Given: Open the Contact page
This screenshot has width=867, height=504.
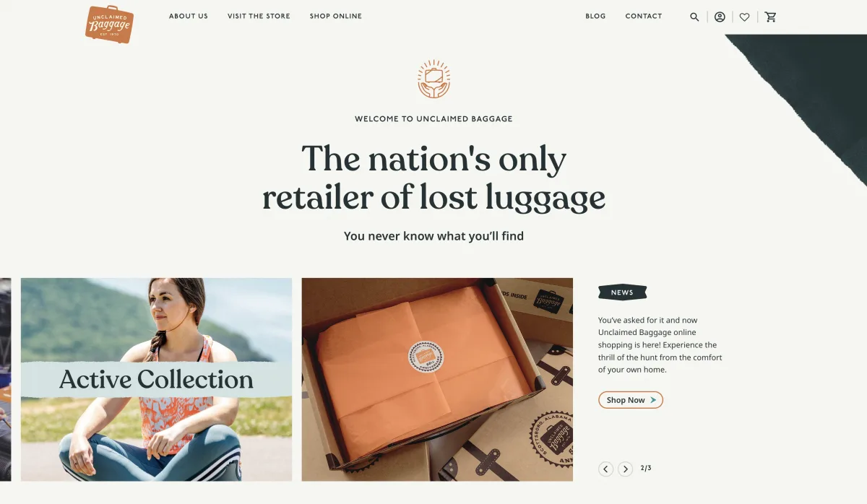Looking at the screenshot, I should [644, 16].
